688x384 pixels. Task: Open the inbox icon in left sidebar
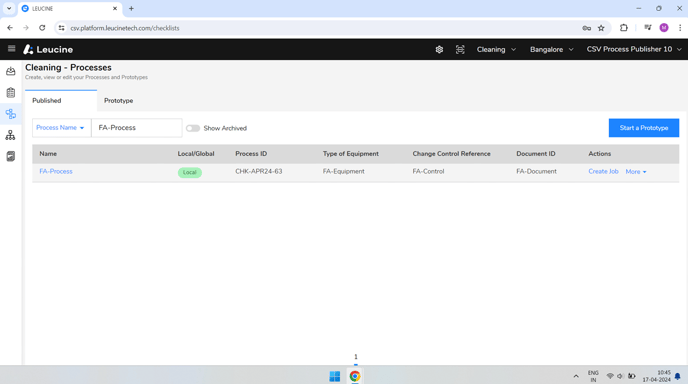[x=11, y=72]
